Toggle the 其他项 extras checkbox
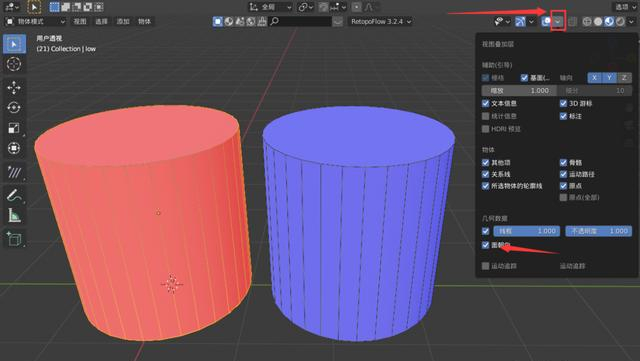Screen dimensions: 640x361 [485, 163]
